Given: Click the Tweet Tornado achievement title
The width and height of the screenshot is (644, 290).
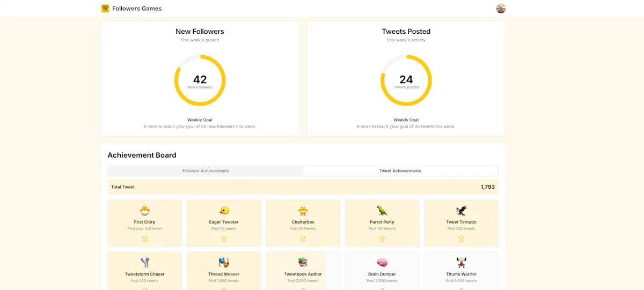Looking at the screenshot, I should tap(462, 222).
